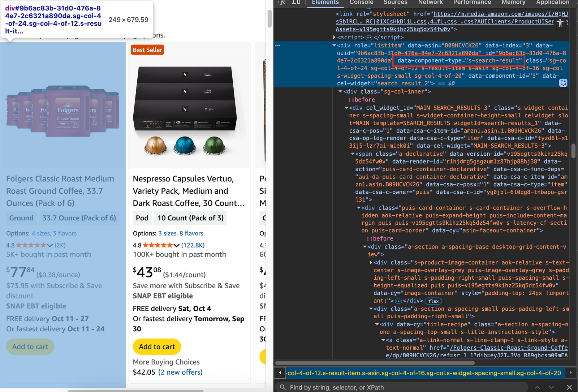Switch to the Console tab
This screenshot has width=578, height=392.
point(361,2)
